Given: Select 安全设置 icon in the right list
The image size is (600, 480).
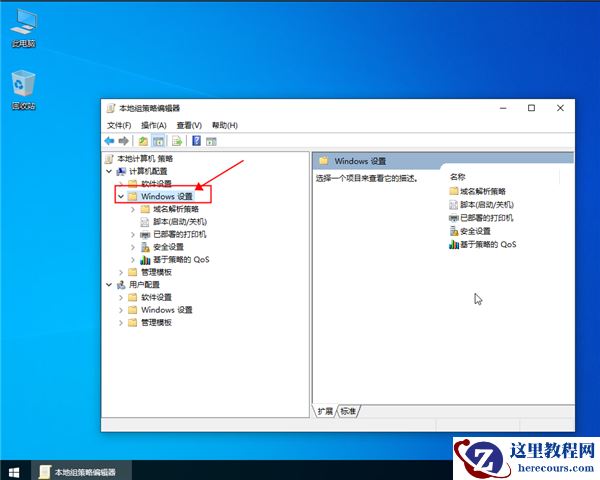Looking at the screenshot, I should (x=453, y=231).
